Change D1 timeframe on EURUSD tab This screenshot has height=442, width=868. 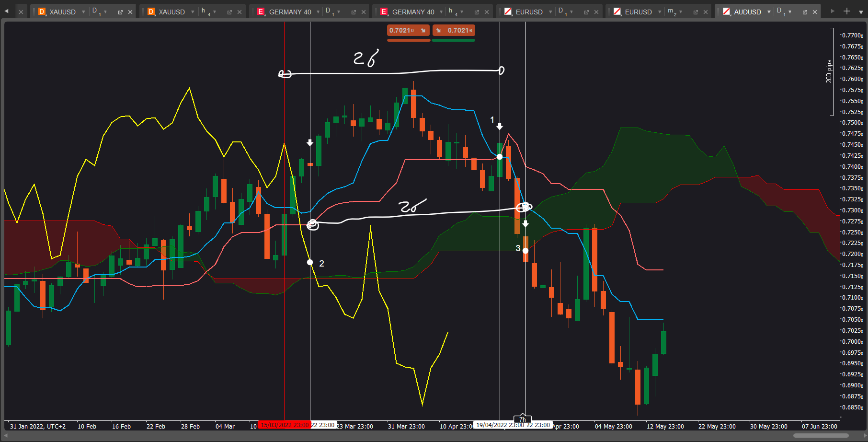click(566, 12)
